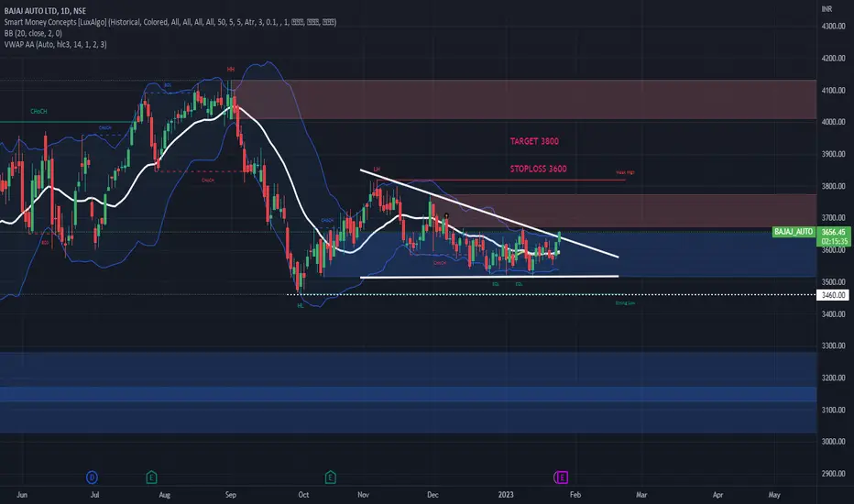The width and height of the screenshot is (854, 504).
Task: Click the May label on time axis
Action: point(774,495)
